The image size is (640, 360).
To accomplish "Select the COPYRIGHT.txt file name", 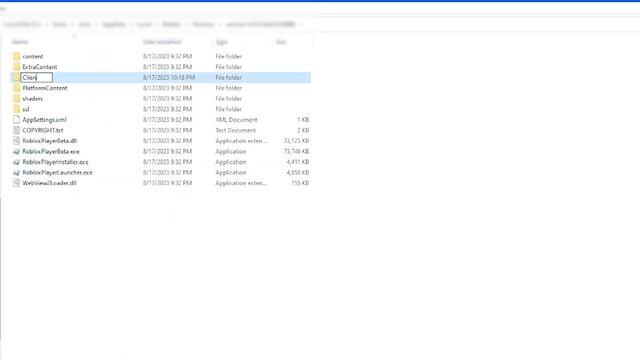I will click(x=43, y=130).
